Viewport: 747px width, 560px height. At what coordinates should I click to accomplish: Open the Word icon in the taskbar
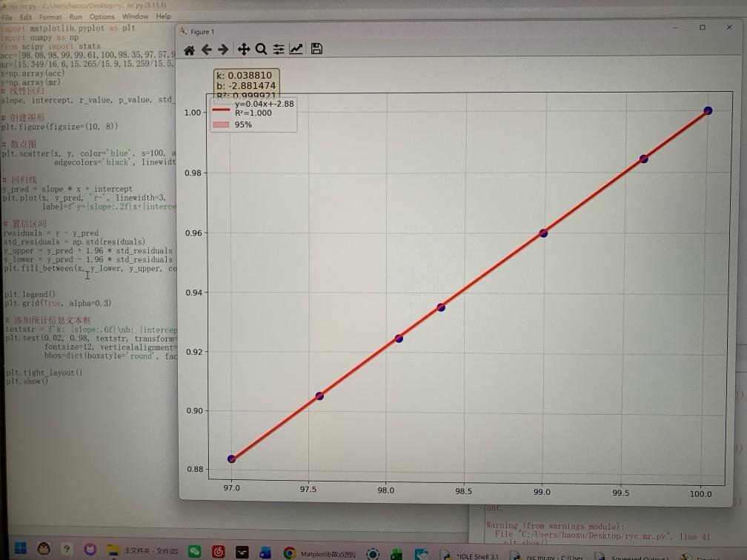click(x=265, y=553)
